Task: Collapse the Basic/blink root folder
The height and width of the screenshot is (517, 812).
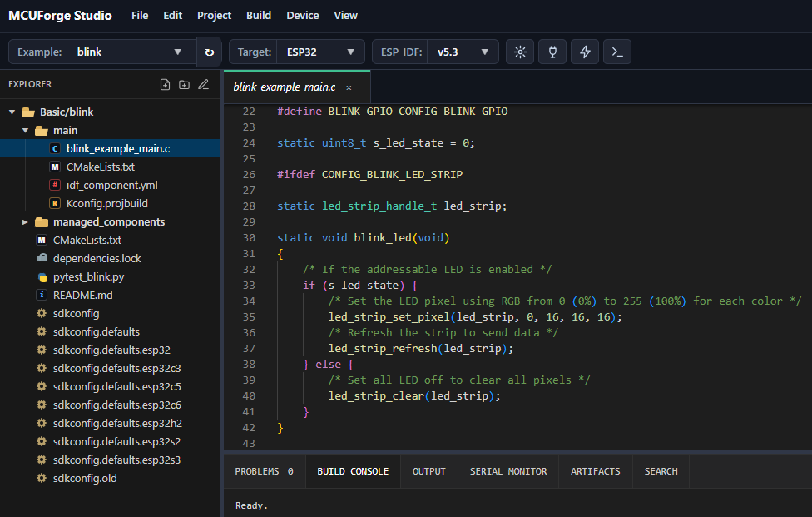Action: click(12, 112)
